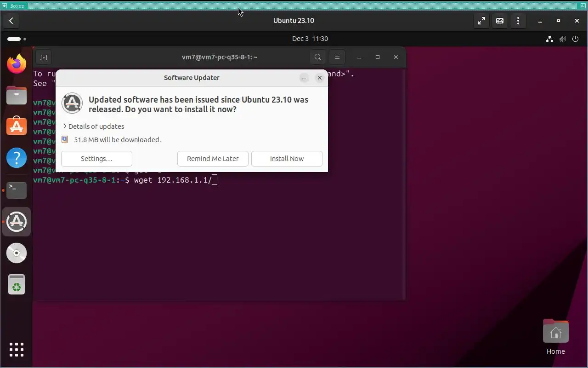Open the Trash in the dock
The image size is (588, 368).
[x=17, y=284]
